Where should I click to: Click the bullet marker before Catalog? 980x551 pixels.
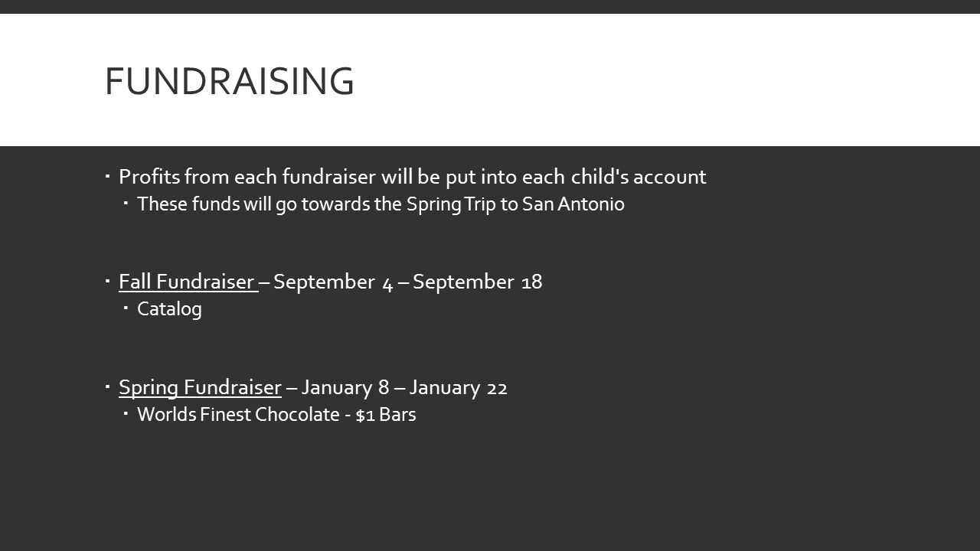pyautogui.click(x=126, y=309)
